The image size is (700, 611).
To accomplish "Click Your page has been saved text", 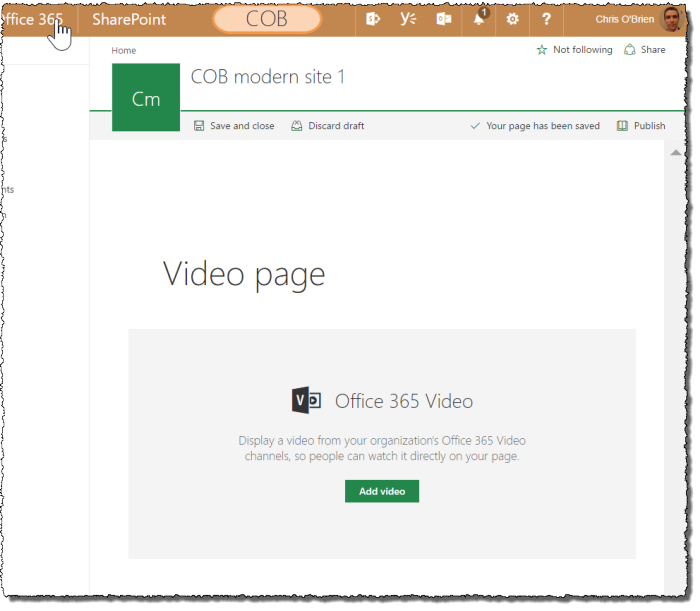I will point(543,126).
